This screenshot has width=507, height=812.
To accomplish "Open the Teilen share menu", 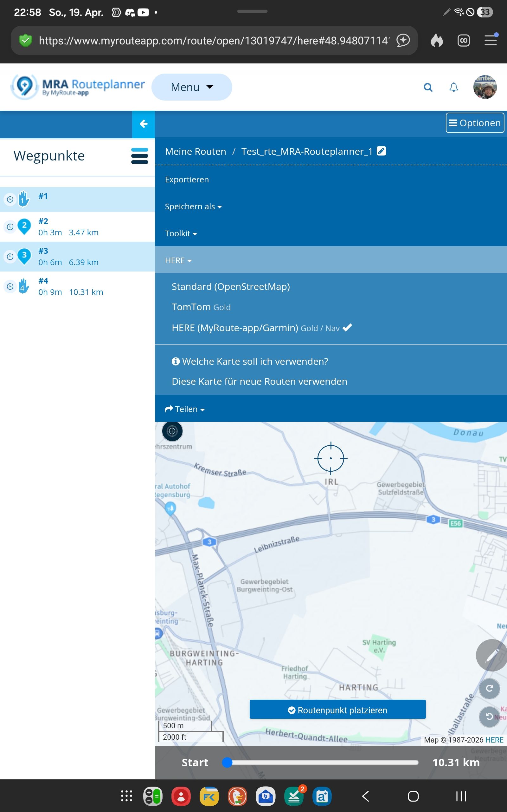I will click(x=185, y=409).
